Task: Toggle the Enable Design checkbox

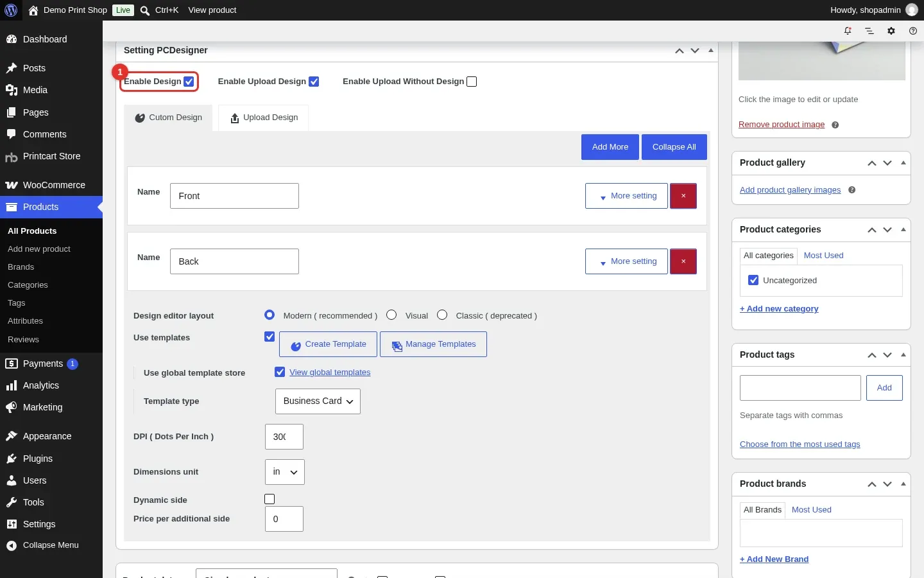Action: (x=189, y=82)
